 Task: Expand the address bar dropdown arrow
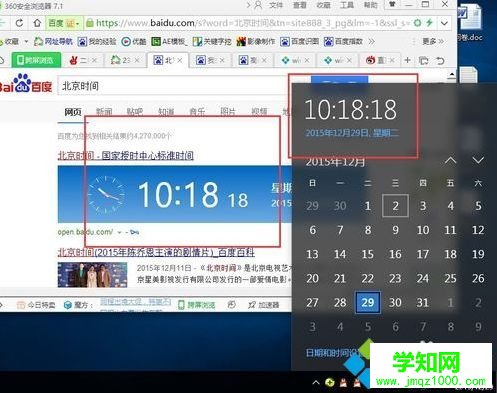click(x=444, y=23)
